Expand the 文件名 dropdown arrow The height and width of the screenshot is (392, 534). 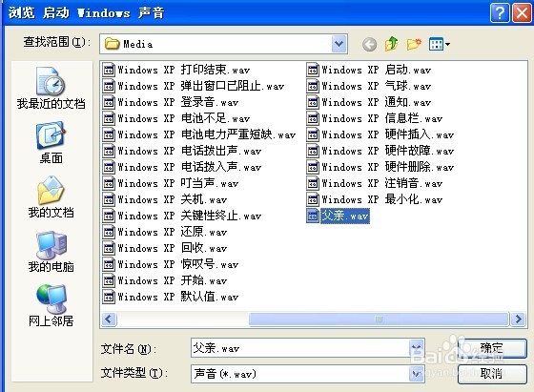point(416,348)
